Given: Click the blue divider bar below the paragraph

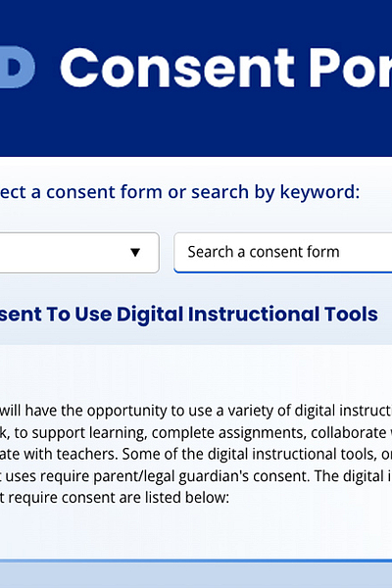Looking at the screenshot, I should pyautogui.click(x=196, y=561).
